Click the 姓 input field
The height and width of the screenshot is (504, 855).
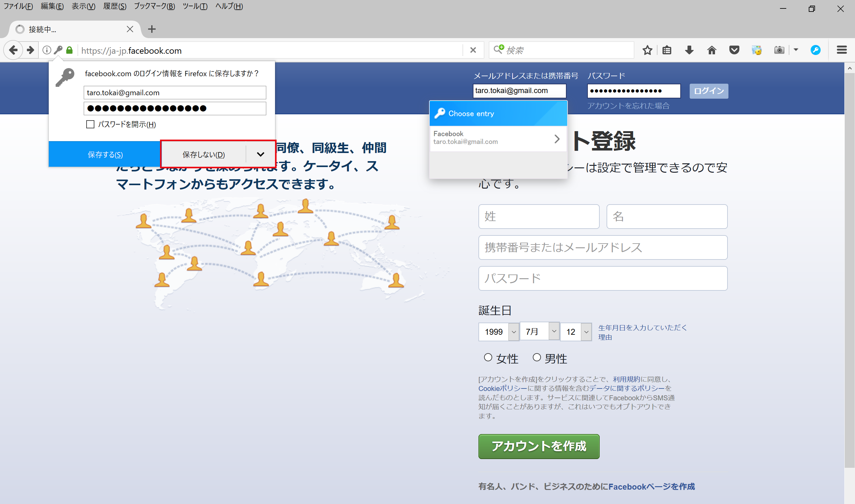click(x=539, y=216)
